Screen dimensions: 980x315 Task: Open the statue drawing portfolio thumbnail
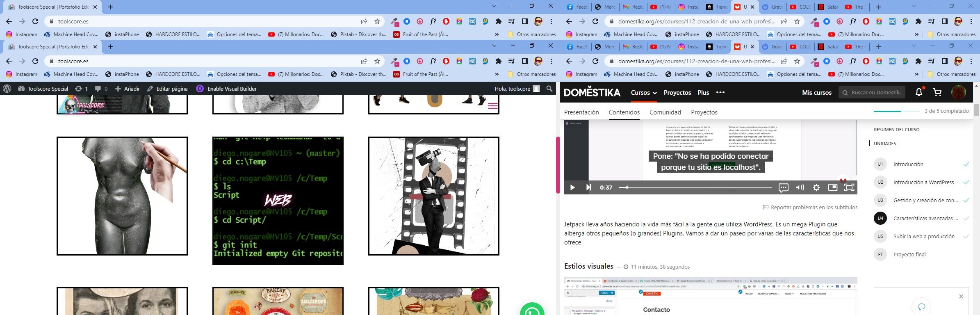(122, 196)
